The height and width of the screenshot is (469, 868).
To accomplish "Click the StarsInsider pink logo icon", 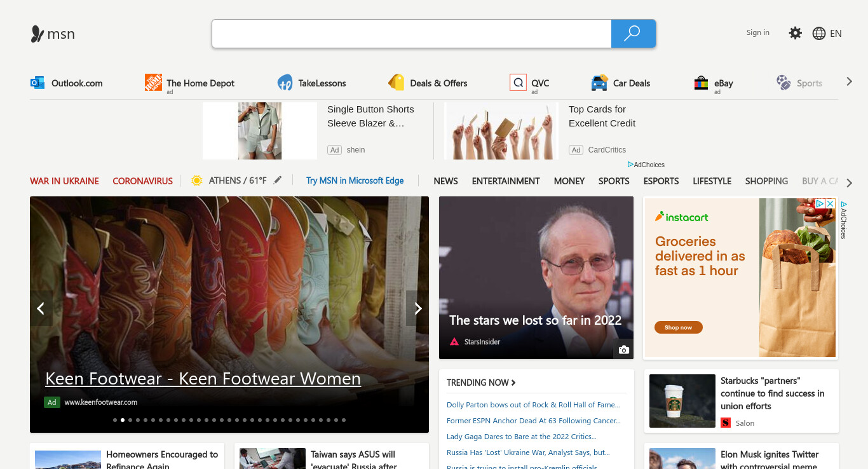I will (454, 341).
